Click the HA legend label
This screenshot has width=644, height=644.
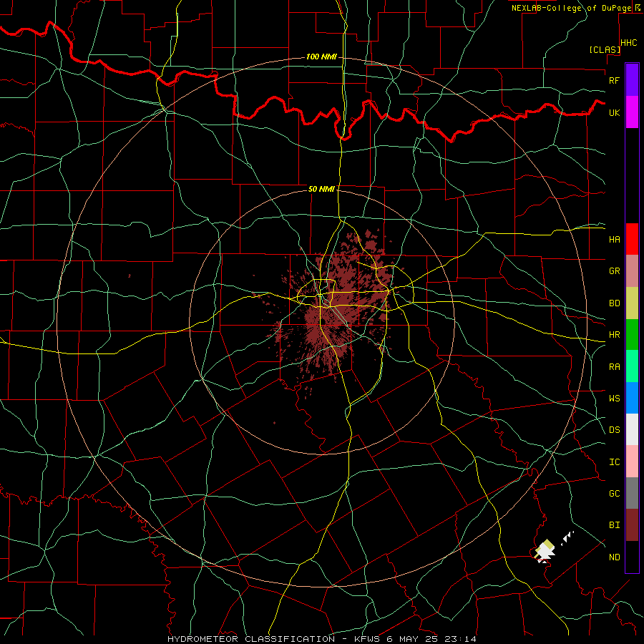coord(614,240)
